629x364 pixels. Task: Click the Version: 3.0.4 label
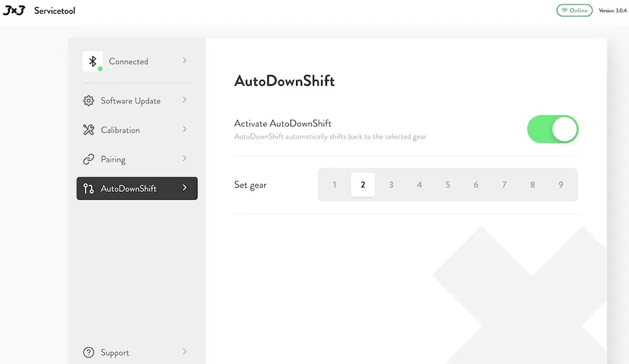613,10
